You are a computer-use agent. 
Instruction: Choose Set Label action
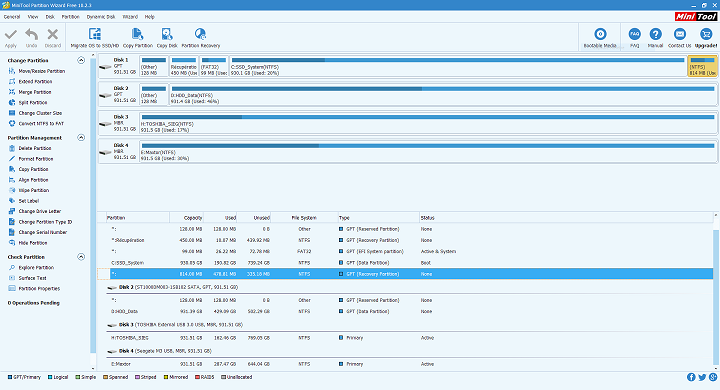click(24, 201)
